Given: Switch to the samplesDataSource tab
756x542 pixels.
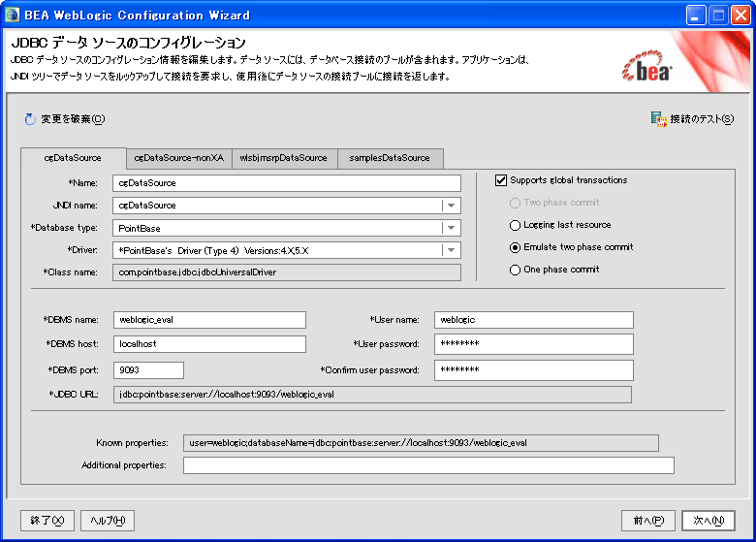Looking at the screenshot, I should (x=390, y=158).
